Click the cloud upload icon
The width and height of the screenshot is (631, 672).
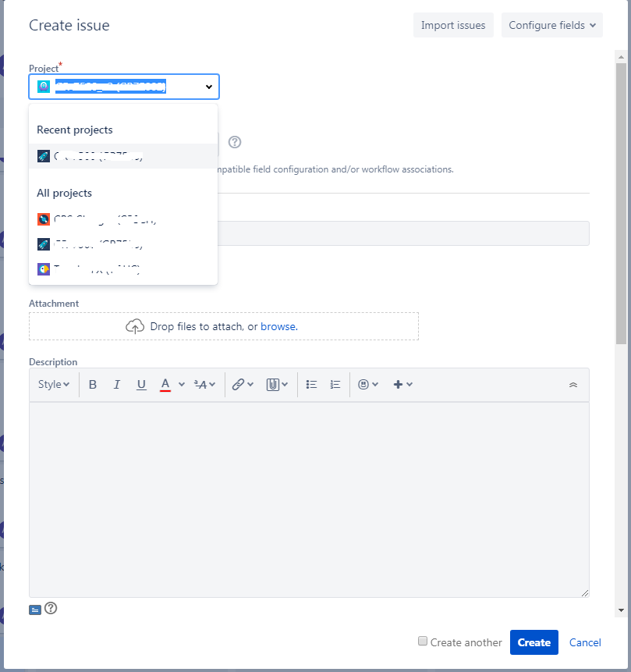pos(135,326)
